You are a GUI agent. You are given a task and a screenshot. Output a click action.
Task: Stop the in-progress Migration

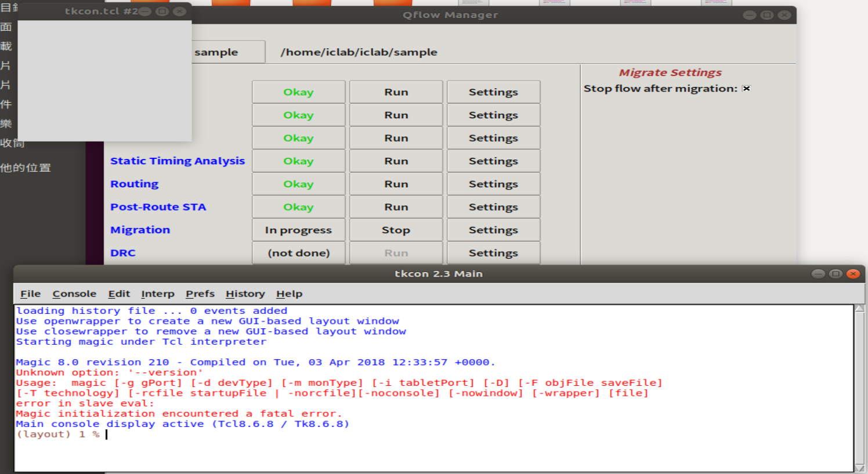pos(396,230)
